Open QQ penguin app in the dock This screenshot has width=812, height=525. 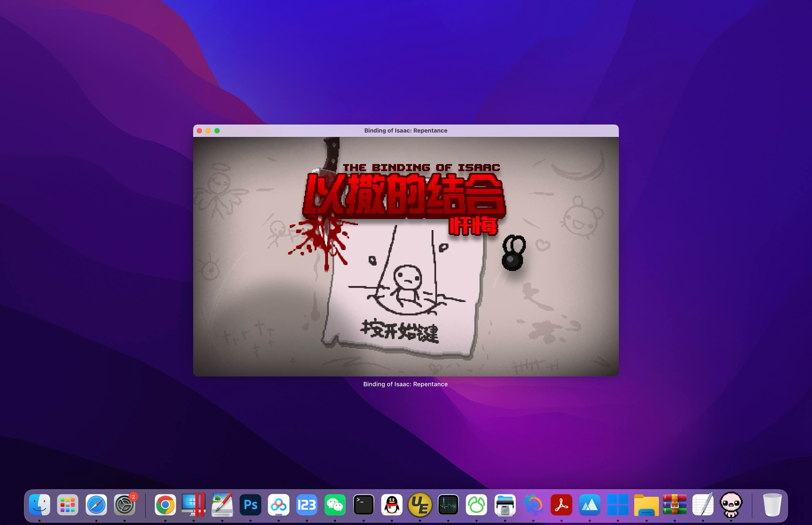[392, 504]
